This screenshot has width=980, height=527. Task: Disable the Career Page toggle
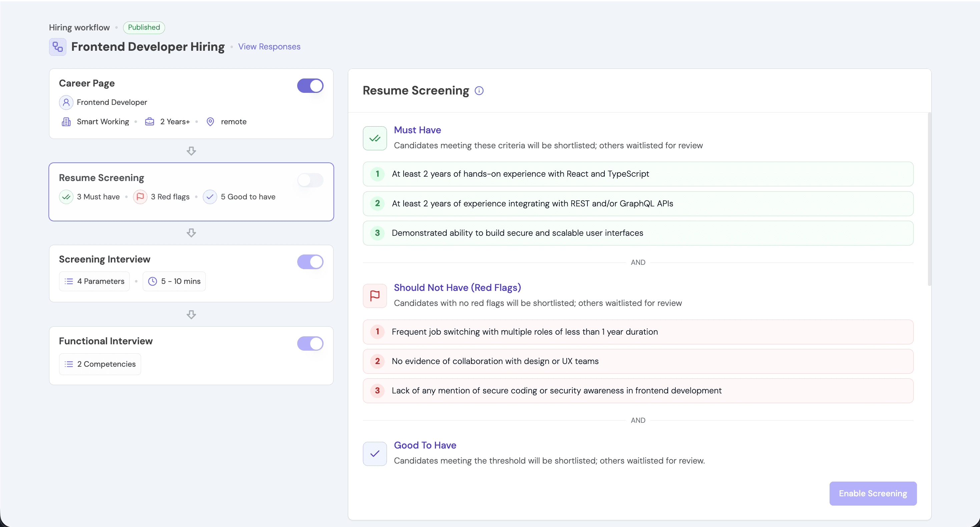point(310,86)
